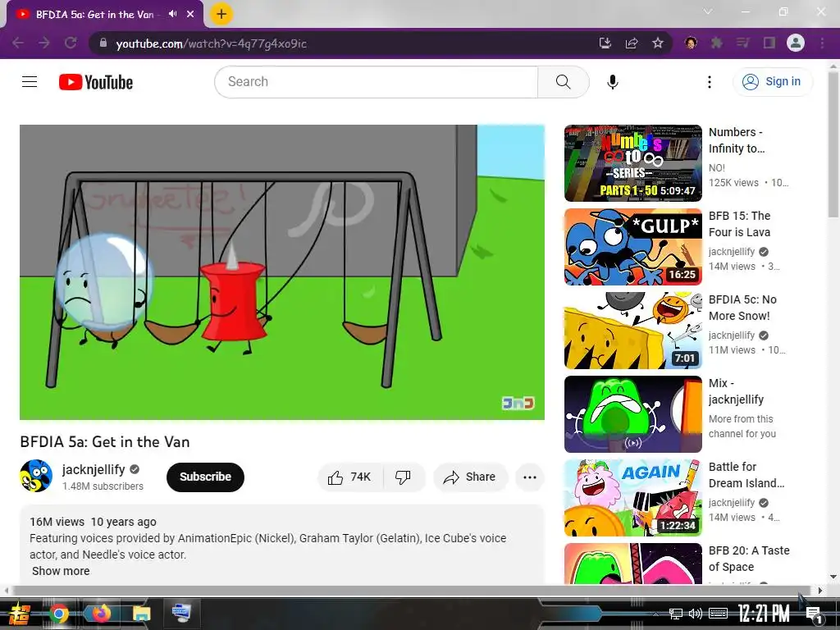Open the Mix jacknjellify playlist thumbnail
This screenshot has width=840, height=630.
[x=632, y=414]
